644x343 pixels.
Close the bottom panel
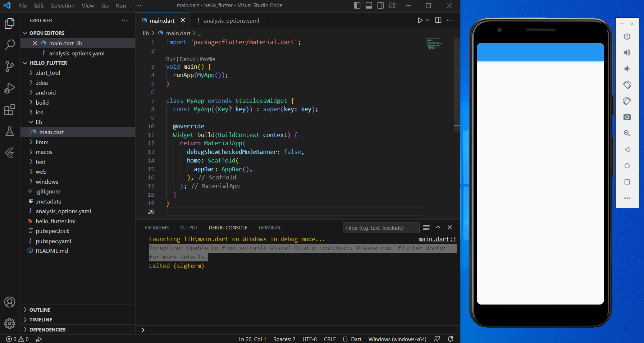click(450, 227)
